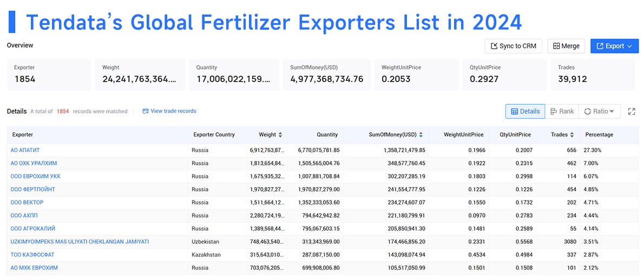Select the QtyUnitPrice 0.2927 overview card
Image resolution: width=644 pixels, height=280 pixels.
click(x=504, y=75)
